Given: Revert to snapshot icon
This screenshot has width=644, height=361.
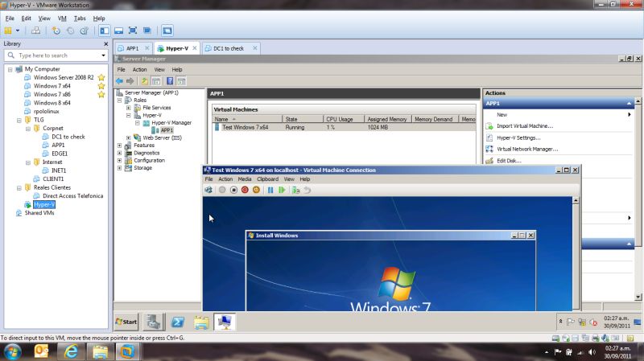Looking at the screenshot, I should 70,31.
